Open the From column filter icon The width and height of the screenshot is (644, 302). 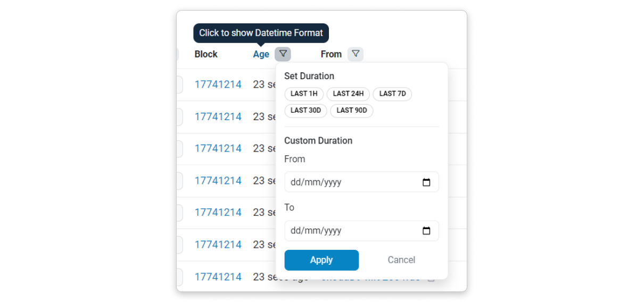click(x=356, y=54)
